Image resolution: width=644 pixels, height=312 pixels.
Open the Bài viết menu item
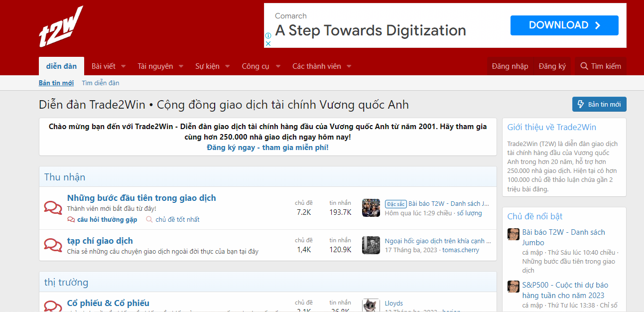103,66
